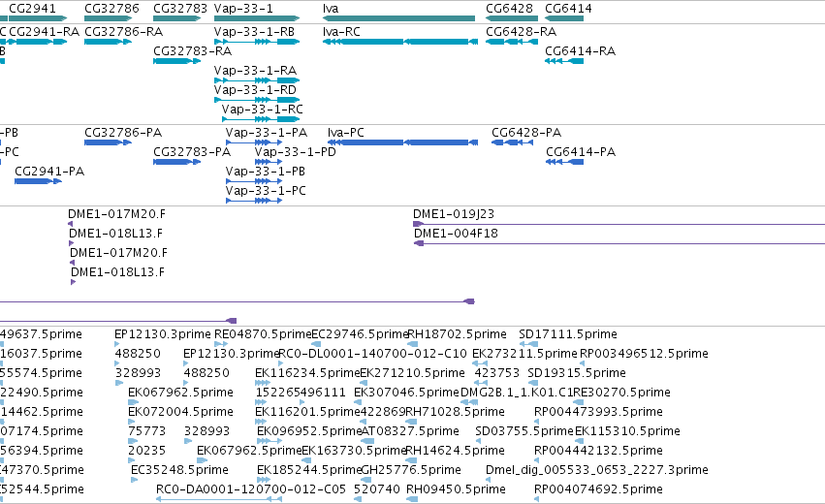Select the CG2941-RA transcript label
825x504 pixels.
pyautogui.click(x=45, y=32)
